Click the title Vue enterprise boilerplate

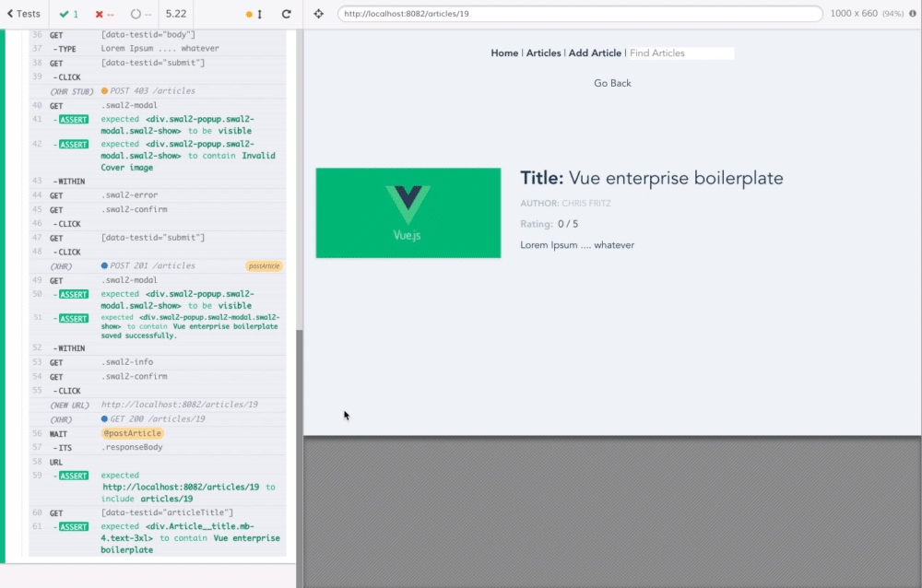676,178
